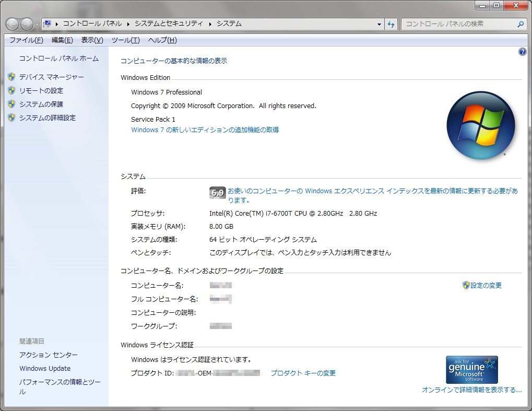Open システムの詳細設定 link
Viewport: 532px width, 411px height.
[x=48, y=118]
